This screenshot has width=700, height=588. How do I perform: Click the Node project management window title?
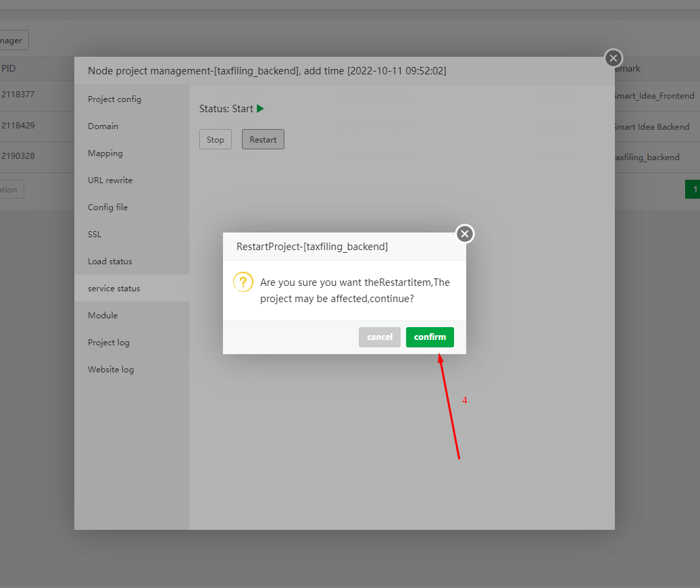click(x=267, y=70)
